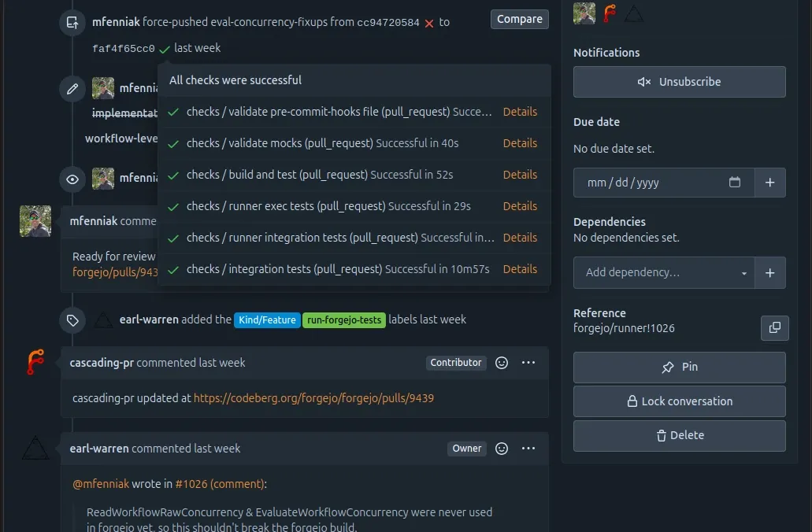Click mfenniak's avatar next to his comment
Screen dimensions: 812x532
pyautogui.click(x=35, y=221)
